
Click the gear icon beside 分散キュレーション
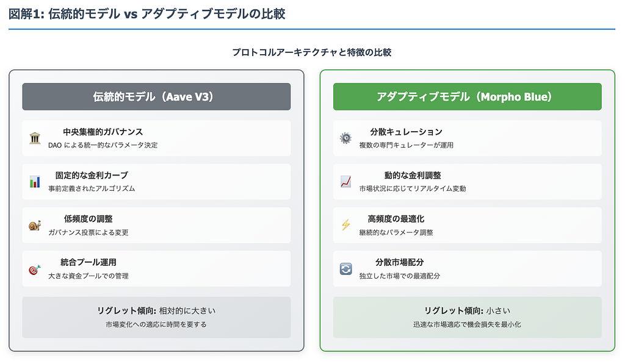click(345, 138)
